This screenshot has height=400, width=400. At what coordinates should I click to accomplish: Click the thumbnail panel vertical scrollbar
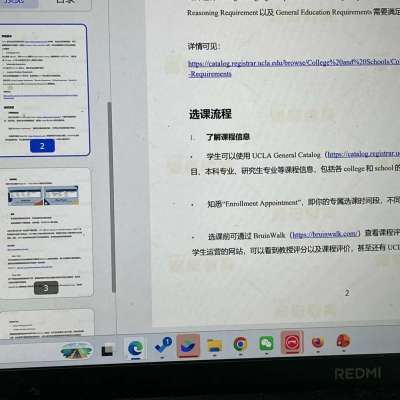[x=112, y=197]
